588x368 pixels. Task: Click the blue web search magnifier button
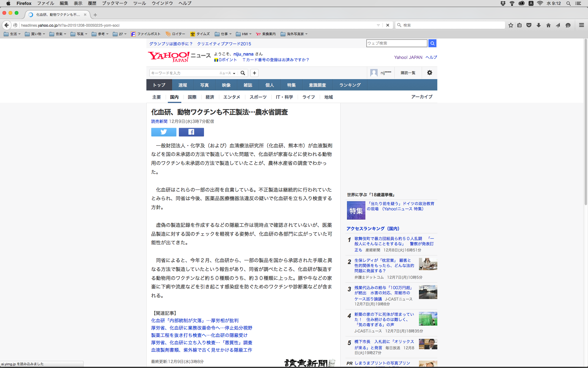(x=432, y=43)
